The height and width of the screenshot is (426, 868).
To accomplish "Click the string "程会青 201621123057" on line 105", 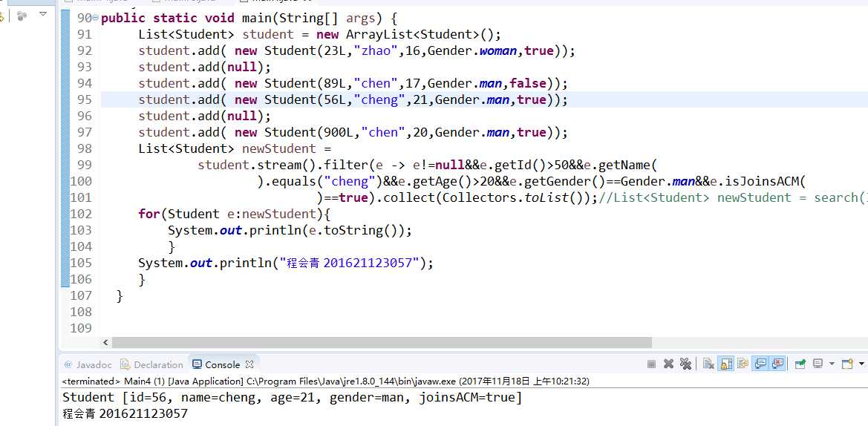I will pos(349,263).
